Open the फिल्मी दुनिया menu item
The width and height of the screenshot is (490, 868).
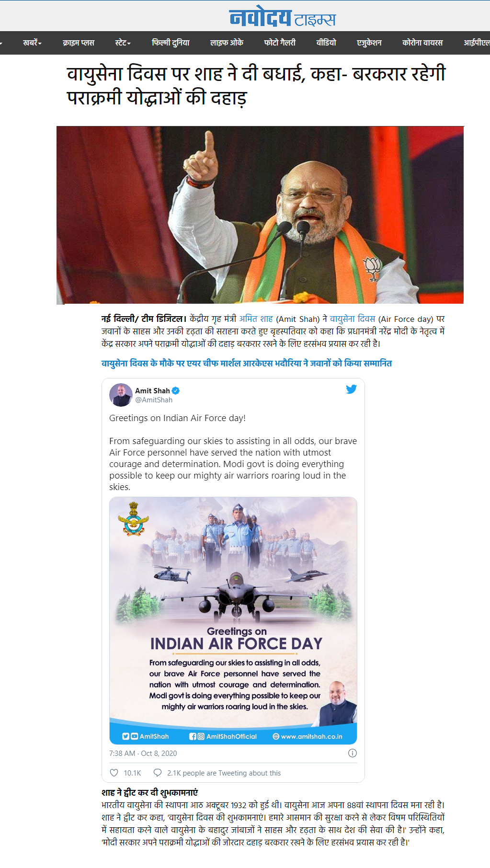tap(171, 43)
